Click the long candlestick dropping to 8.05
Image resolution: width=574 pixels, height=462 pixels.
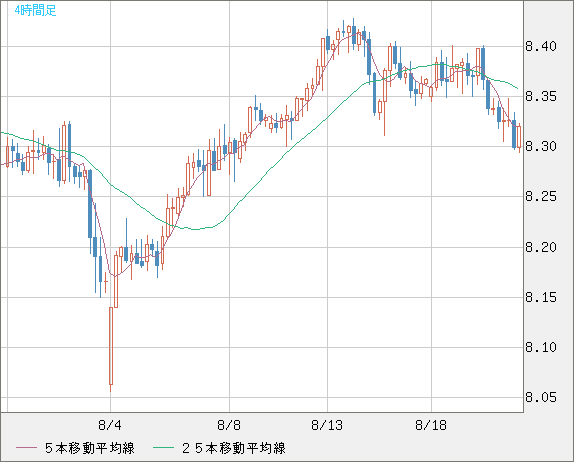[111, 346]
